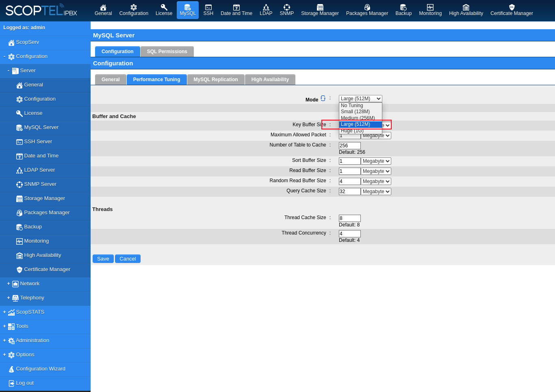555x392 pixels.
Task: Collapse the Configuration sidebar section
Action: [4, 56]
